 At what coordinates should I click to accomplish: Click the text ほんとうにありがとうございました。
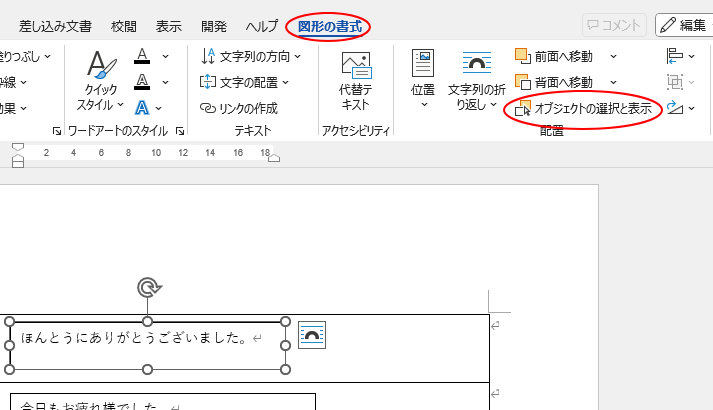click(x=134, y=338)
